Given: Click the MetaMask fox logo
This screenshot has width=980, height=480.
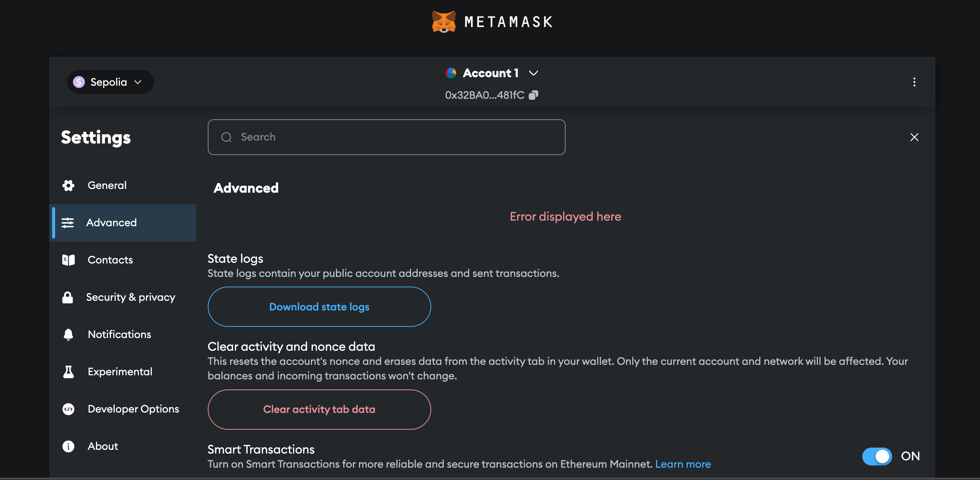Looking at the screenshot, I should tap(443, 21).
